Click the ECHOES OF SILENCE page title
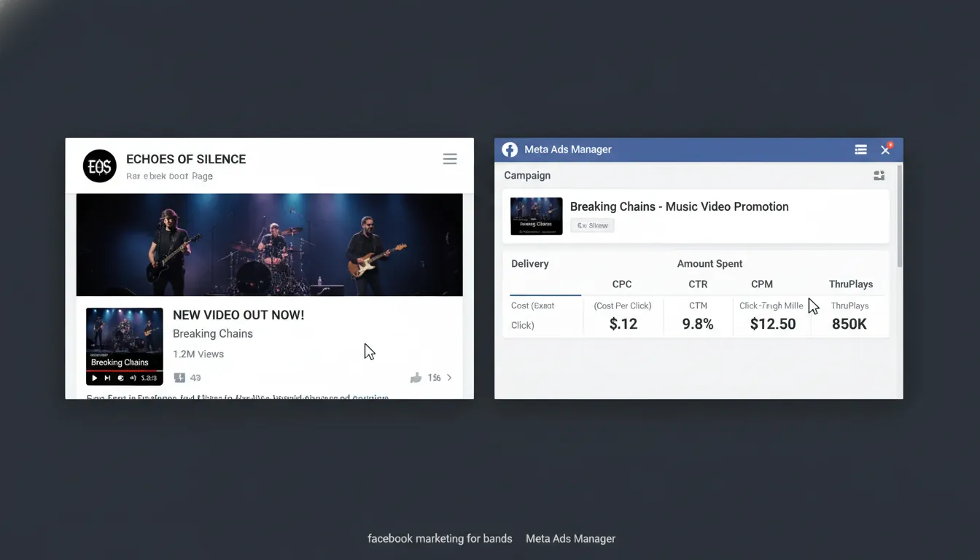Screen dimensions: 980x560 186,159
